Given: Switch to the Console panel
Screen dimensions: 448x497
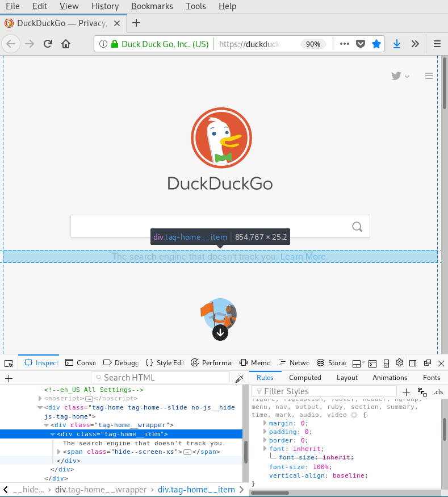Looking at the screenshot, I should tap(81, 363).
